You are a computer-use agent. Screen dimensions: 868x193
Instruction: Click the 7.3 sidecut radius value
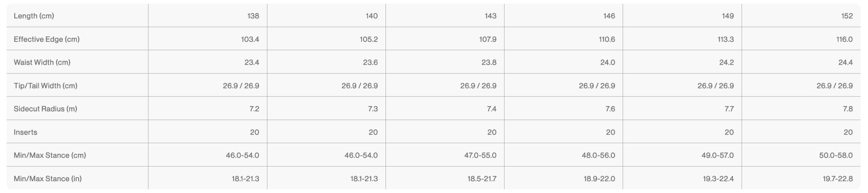pos(373,109)
